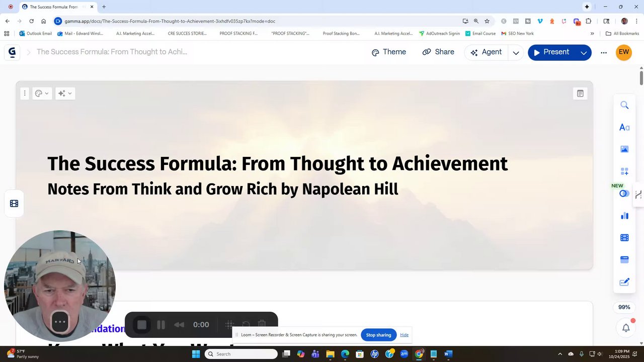Reload the page
Screen dimensions: 644x362
point(31,21)
